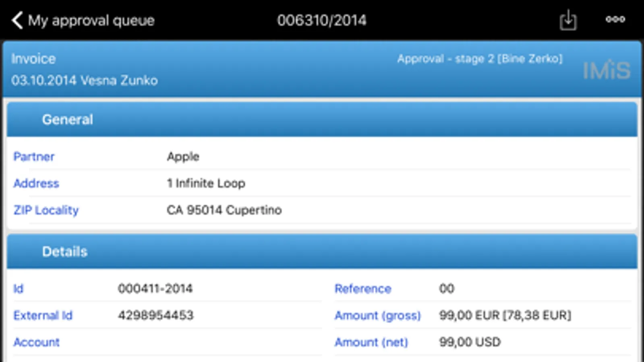Tap the Reference field label
This screenshot has height=362, width=644.
(x=363, y=289)
